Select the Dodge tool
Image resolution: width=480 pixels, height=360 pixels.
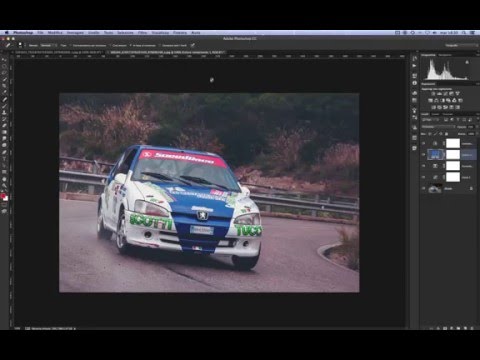4,145
